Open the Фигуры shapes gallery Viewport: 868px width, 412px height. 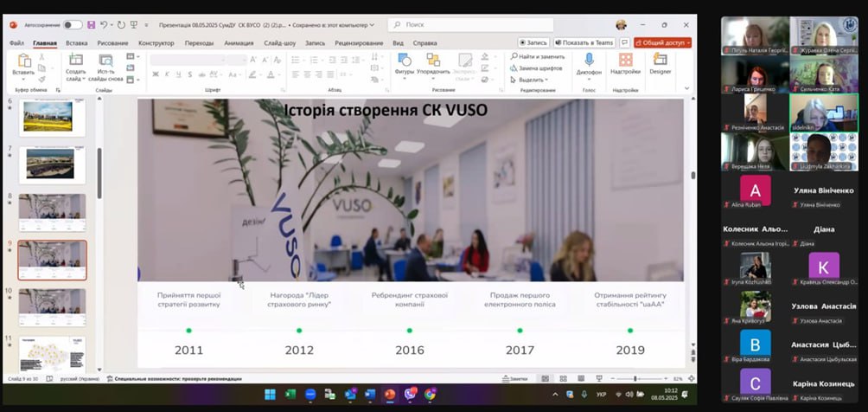(x=405, y=66)
